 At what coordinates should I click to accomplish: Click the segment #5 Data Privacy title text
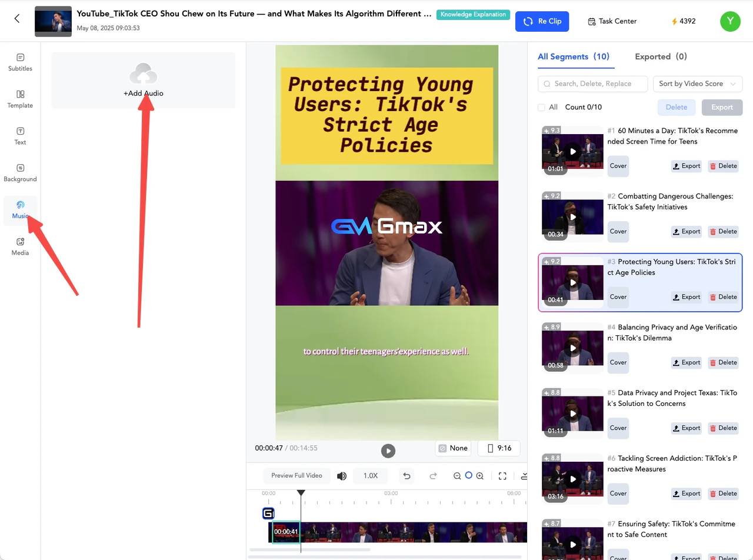tap(672, 398)
